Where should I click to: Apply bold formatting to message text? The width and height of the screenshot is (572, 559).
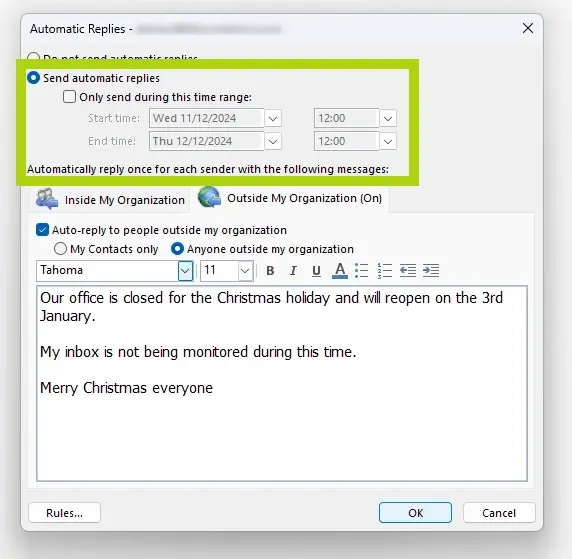tap(270, 271)
